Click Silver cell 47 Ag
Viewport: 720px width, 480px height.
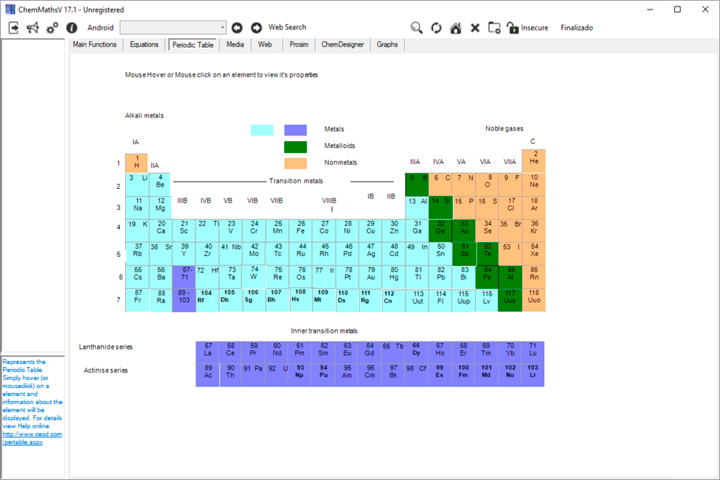point(371,254)
